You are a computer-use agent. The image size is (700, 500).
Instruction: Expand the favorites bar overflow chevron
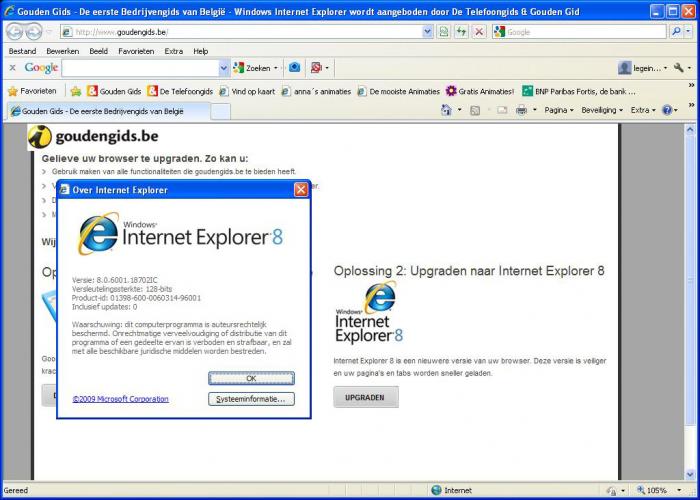[x=692, y=85]
